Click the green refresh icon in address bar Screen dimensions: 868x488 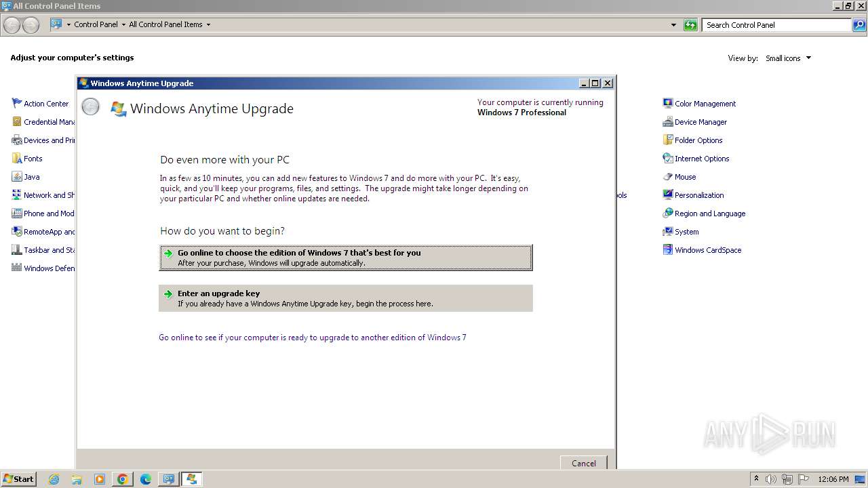[x=690, y=25]
